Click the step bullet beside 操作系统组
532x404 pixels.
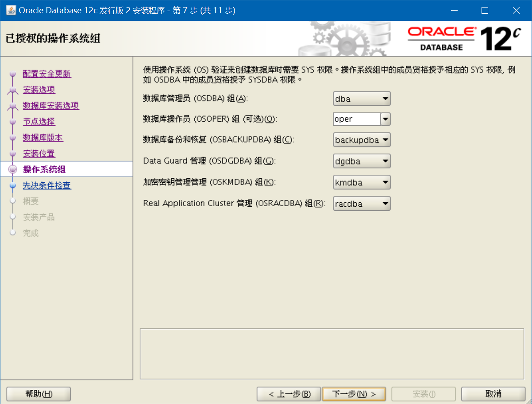pyautogui.click(x=13, y=169)
